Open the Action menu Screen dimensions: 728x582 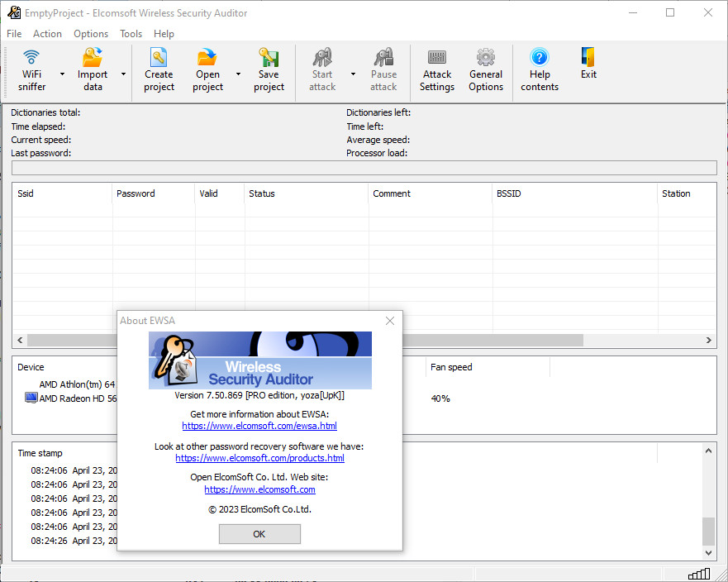tap(47, 34)
